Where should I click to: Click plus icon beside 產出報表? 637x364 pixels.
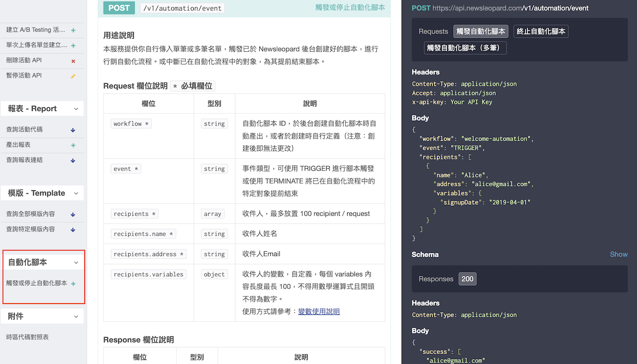click(x=73, y=145)
